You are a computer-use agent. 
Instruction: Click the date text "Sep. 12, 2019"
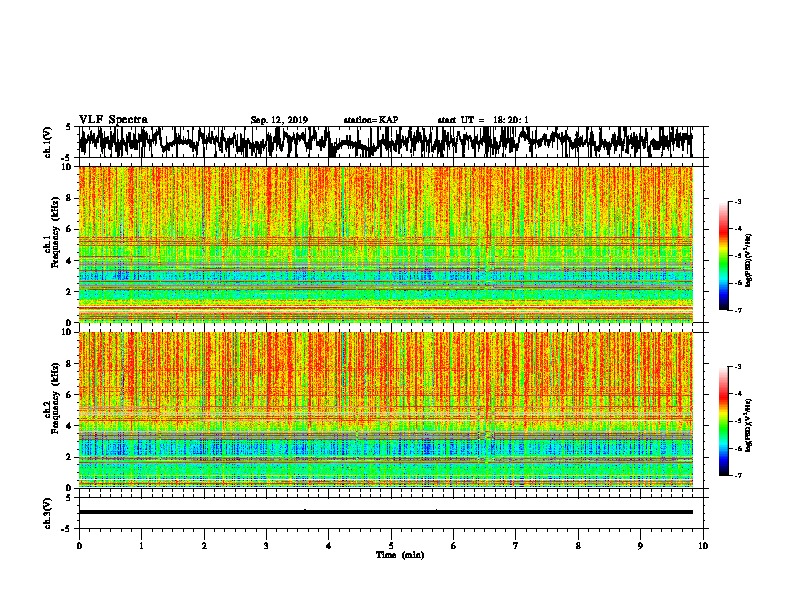click(x=279, y=120)
